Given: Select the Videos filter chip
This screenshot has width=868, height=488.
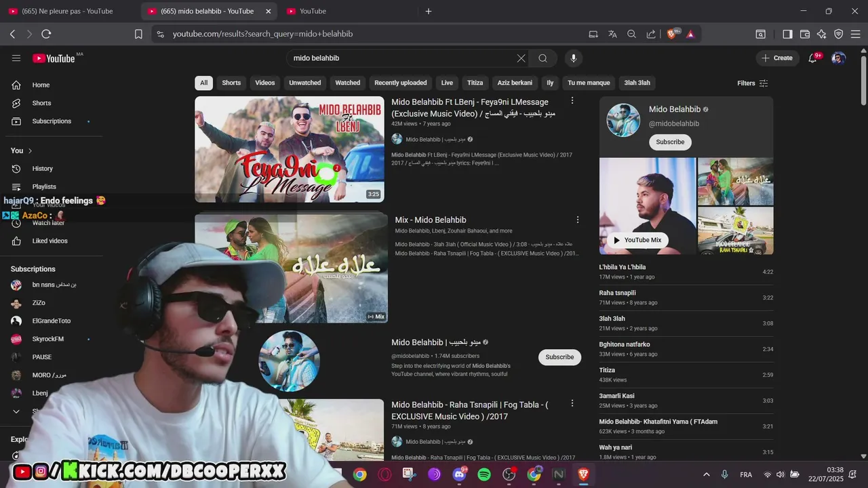Looking at the screenshot, I should pyautogui.click(x=265, y=83).
